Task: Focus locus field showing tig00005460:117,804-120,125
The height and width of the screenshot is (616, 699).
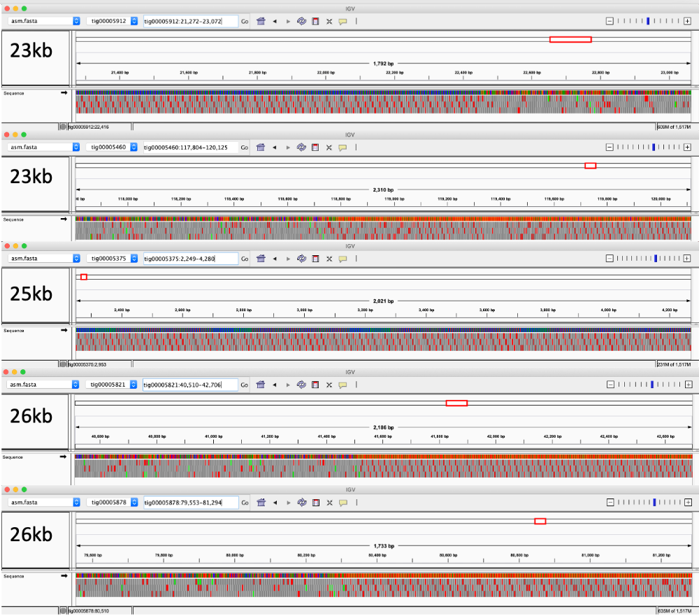Action: click(191, 148)
